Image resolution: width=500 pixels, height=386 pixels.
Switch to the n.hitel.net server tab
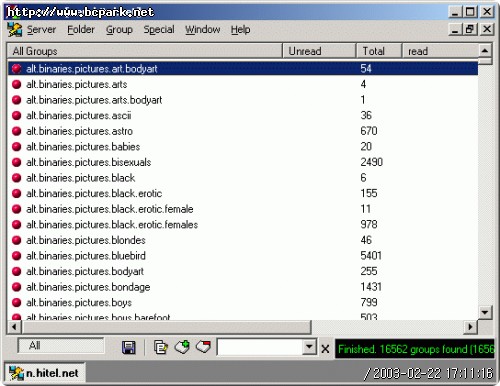pos(45,373)
